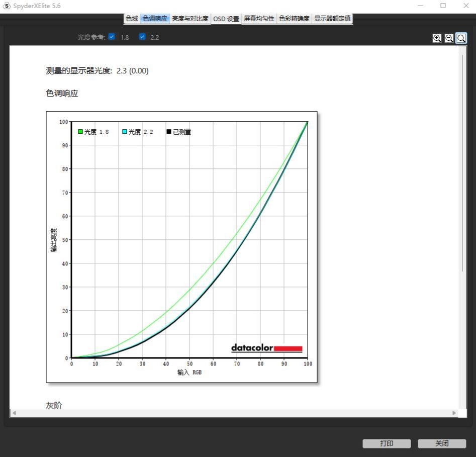The width and height of the screenshot is (476, 457).
Task: Click the SpyderXElite app icon in title bar
Action: pyautogui.click(x=7, y=6)
